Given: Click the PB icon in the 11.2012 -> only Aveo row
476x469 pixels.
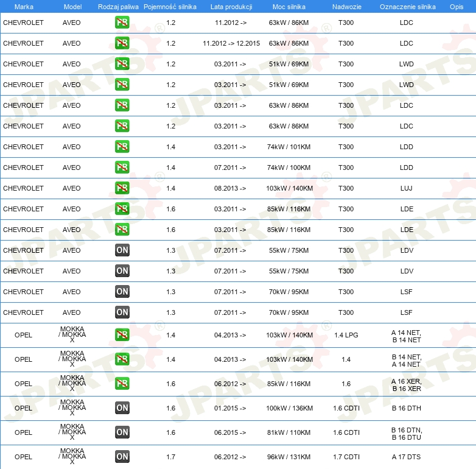Looking at the screenshot, I should [122, 23].
